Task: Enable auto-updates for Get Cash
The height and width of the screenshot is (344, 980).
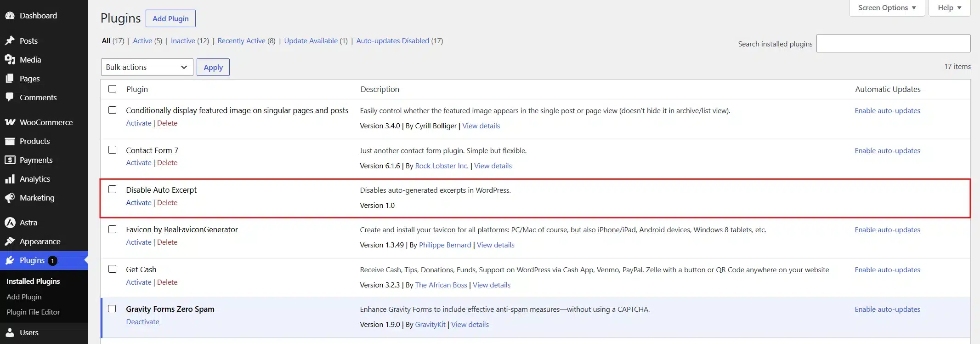Action: tap(887, 270)
